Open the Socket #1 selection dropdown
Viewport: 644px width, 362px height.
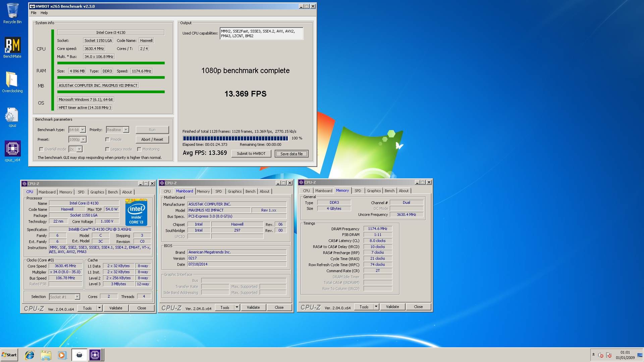click(x=64, y=297)
